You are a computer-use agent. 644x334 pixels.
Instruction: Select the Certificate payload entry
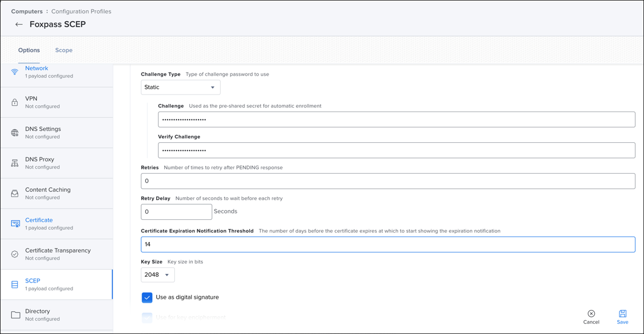click(x=56, y=224)
